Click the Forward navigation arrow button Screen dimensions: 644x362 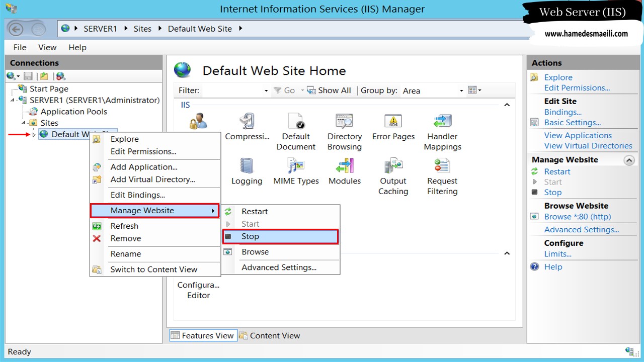[x=38, y=29]
